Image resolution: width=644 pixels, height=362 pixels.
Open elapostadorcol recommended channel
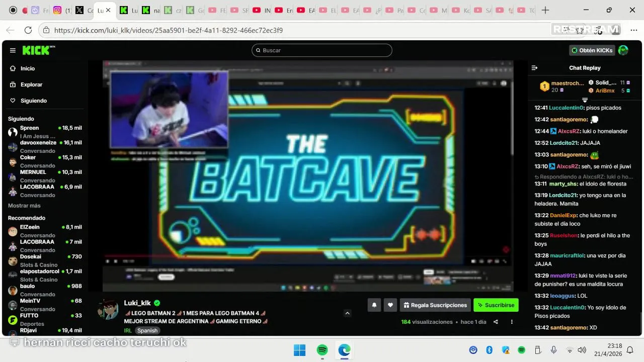click(x=44, y=275)
